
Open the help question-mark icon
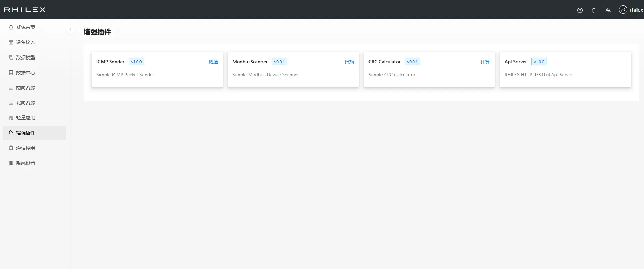(x=580, y=10)
